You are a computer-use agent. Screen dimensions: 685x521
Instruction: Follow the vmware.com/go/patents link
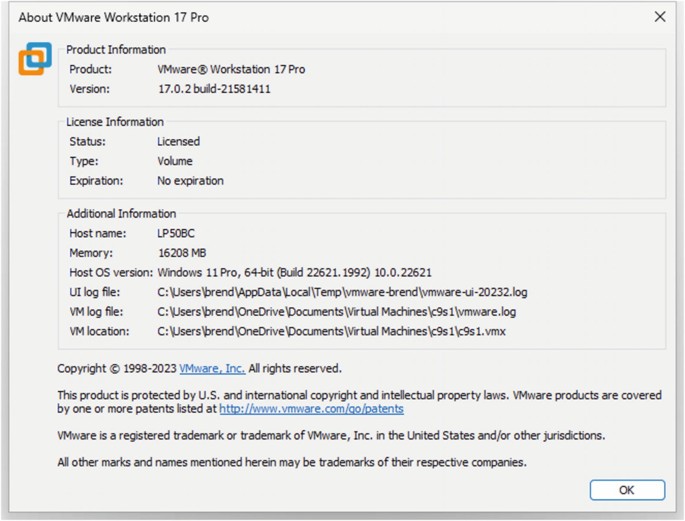(x=311, y=408)
